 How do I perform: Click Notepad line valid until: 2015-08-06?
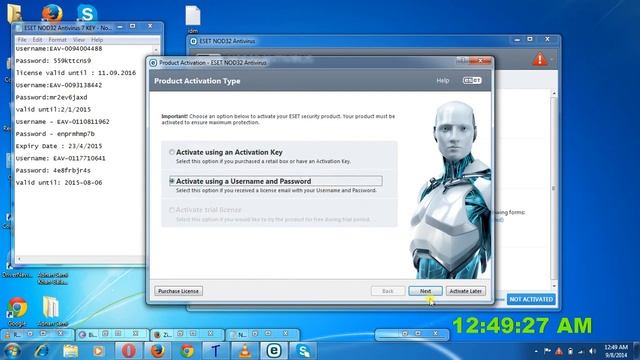(59, 182)
